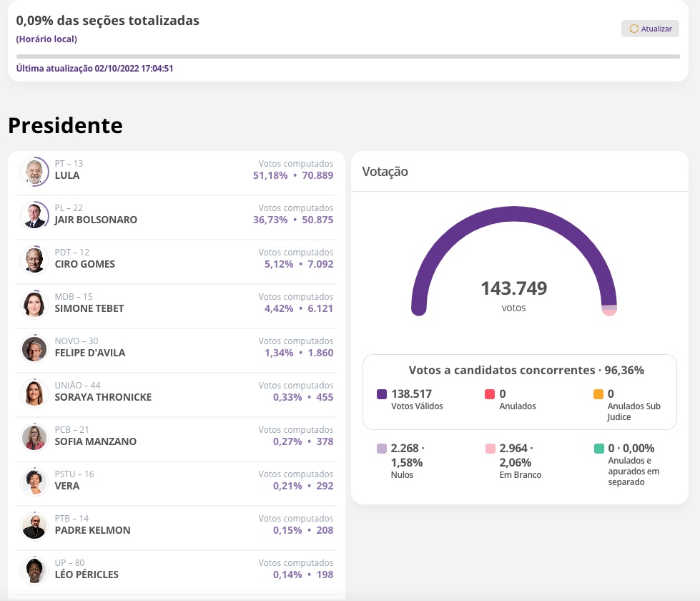Screen dimensions: 700x601
Task: Click the red Anulados legend square
Action: pyautogui.click(x=490, y=394)
